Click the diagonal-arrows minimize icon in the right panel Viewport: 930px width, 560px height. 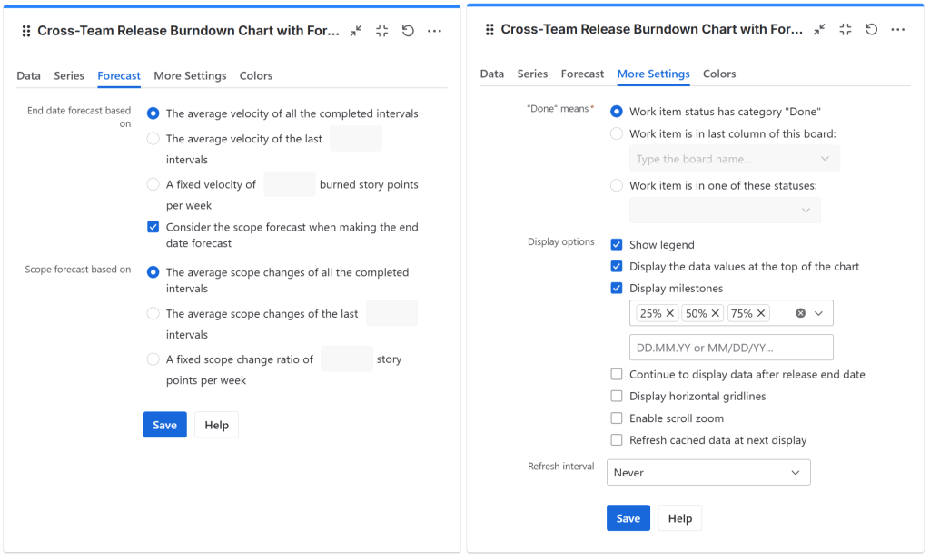coord(819,29)
